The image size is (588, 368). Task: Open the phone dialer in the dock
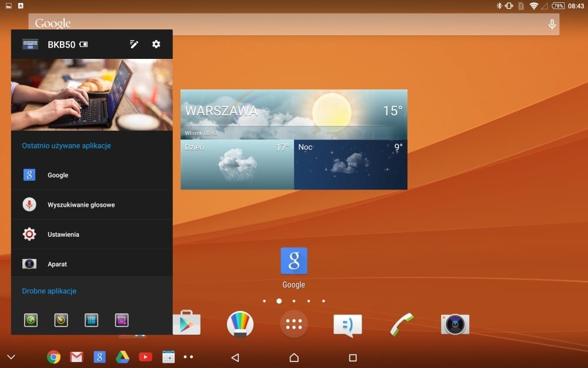coord(402,324)
